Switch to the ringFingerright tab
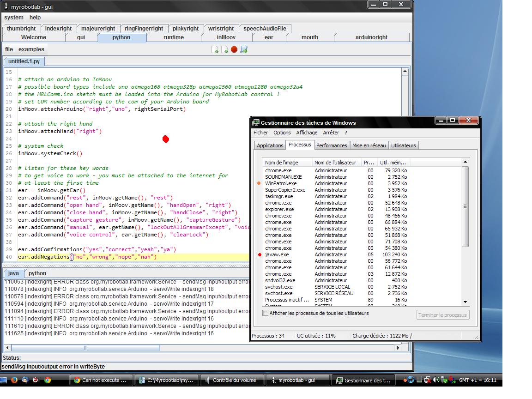Image resolution: width=532 pixels, height=399 pixels. click(144, 29)
